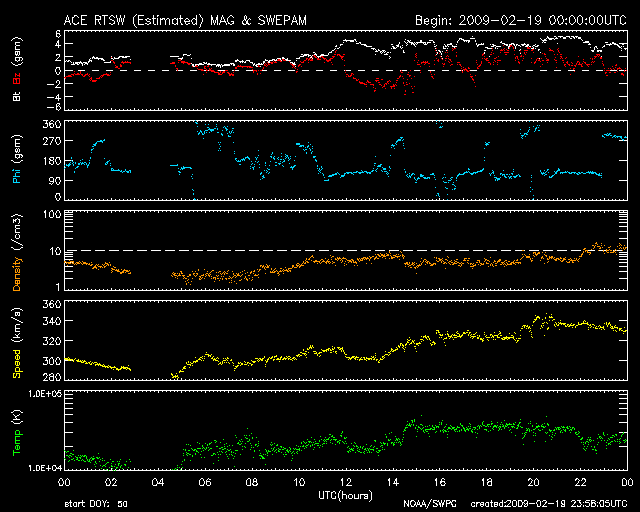Click the 'Begin: 2009-02-19 00:00:00UTC' text

(x=521, y=20)
